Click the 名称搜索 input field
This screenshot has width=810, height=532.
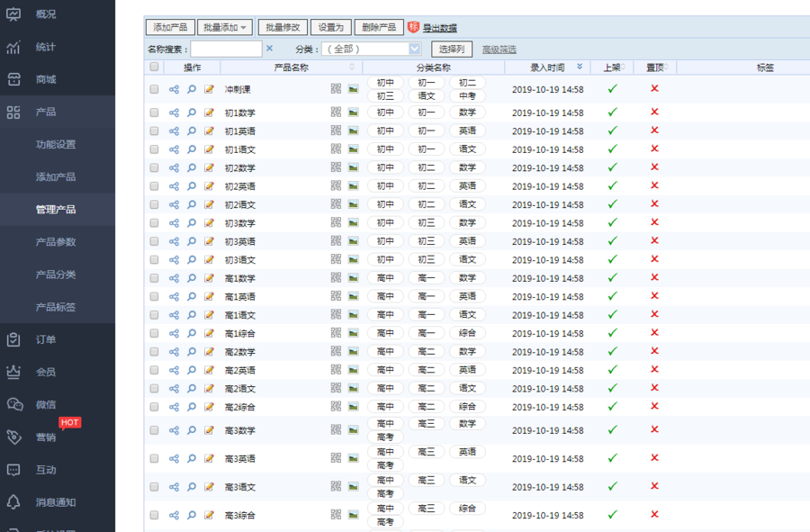point(226,49)
